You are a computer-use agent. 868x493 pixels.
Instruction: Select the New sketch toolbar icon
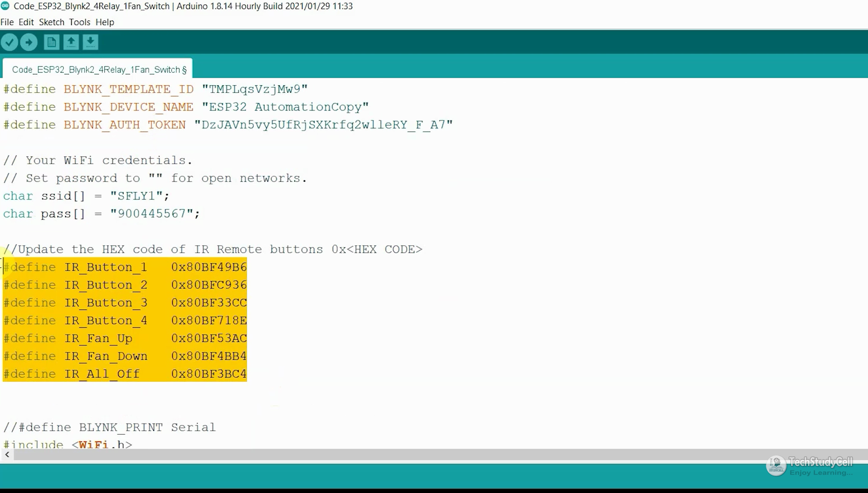pyautogui.click(x=51, y=42)
